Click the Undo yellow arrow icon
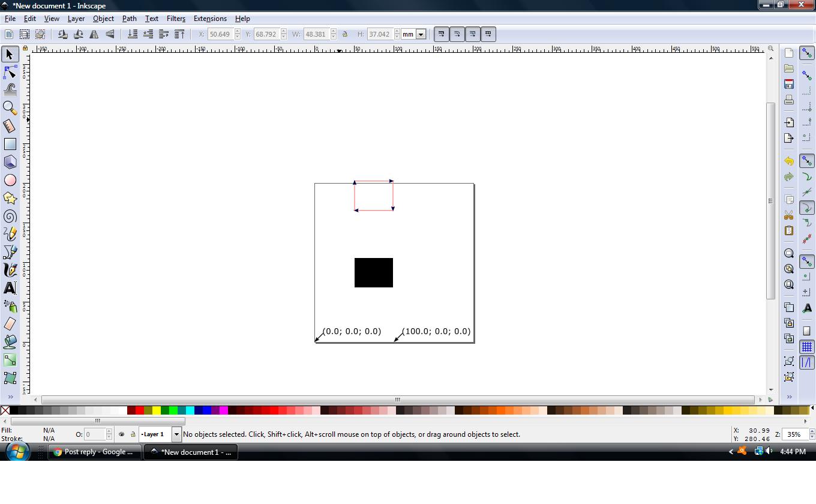 pyautogui.click(x=789, y=161)
